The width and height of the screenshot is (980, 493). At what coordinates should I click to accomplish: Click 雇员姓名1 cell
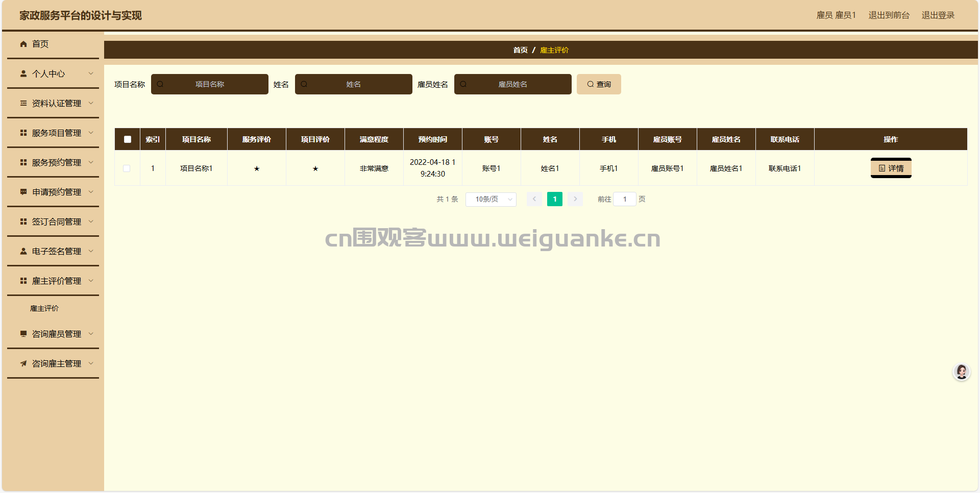(726, 168)
